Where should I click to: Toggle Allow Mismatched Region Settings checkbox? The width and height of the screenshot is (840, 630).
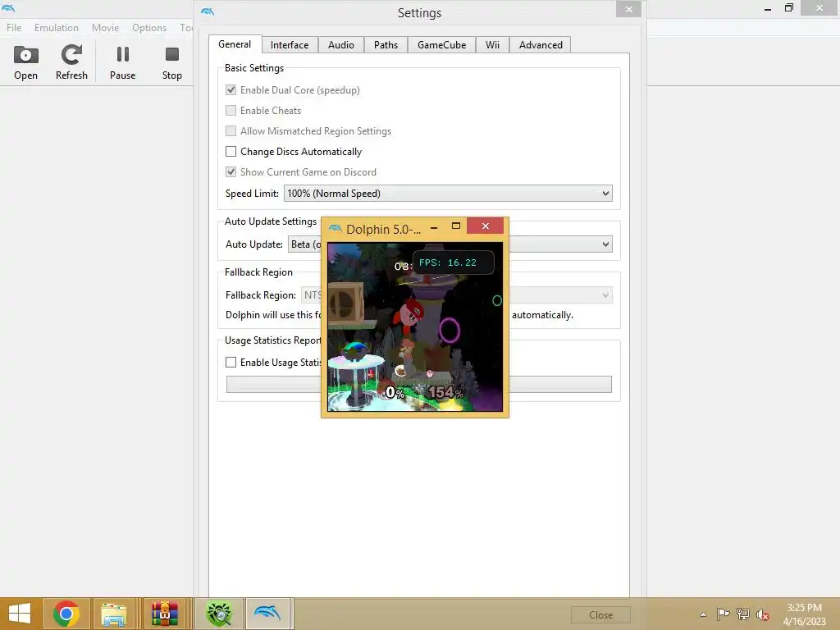[x=231, y=130]
